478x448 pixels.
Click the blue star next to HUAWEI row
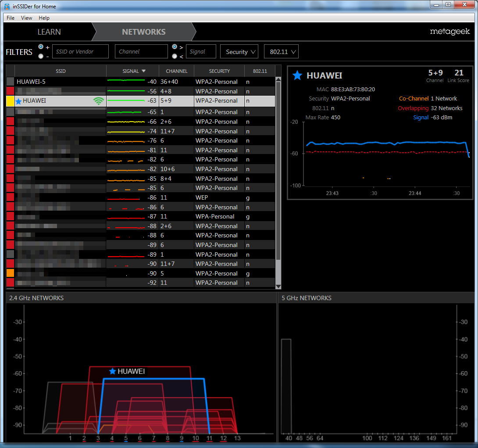pyautogui.click(x=18, y=101)
